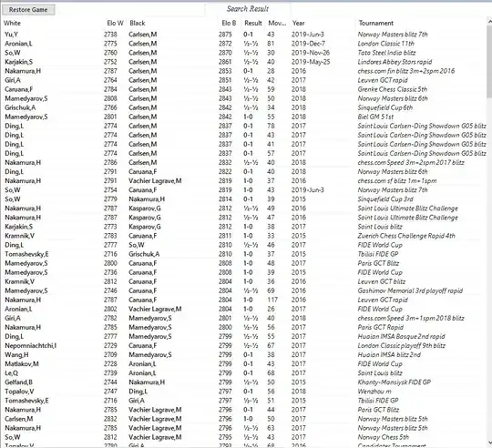Select the 117-move Nakamura vs Caruana game
The height and width of the screenshot is (448, 492).
tap(243, 300)
